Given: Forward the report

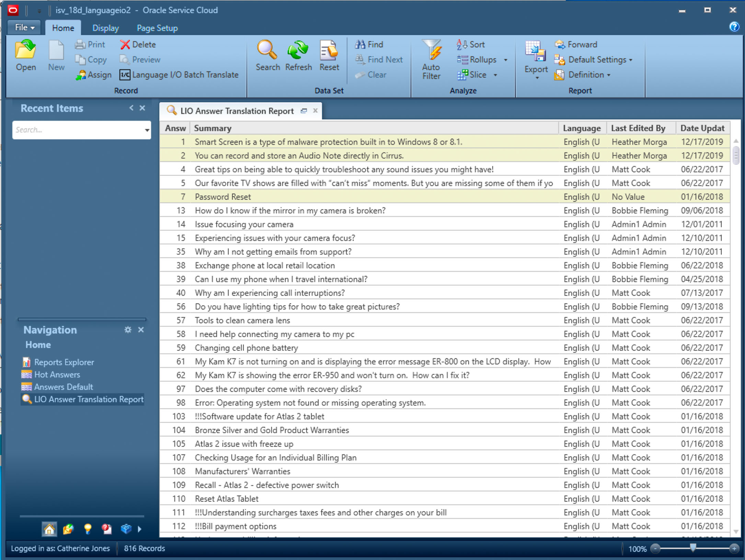Looking at the screenshot, I should pyautogui.click(x=576, y=45).
